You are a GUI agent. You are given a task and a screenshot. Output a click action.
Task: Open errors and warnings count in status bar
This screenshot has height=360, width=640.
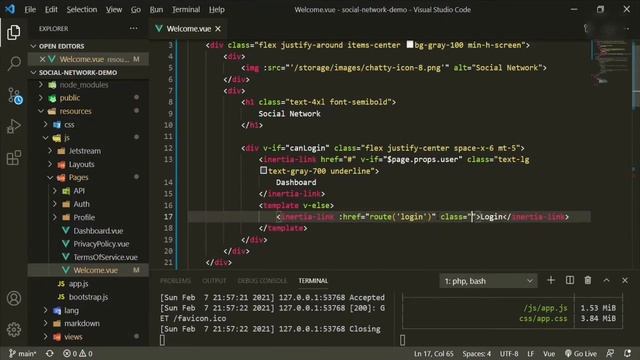78,353
